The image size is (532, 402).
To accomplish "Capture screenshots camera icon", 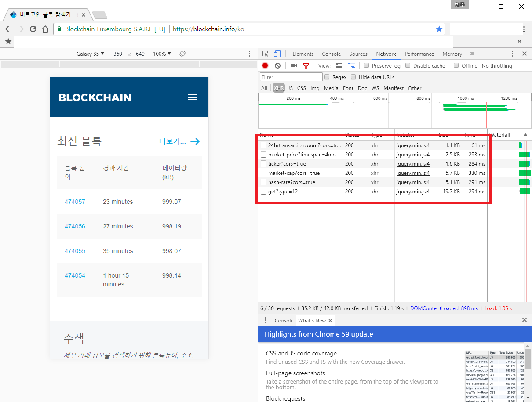I will (x=294, y=65).
